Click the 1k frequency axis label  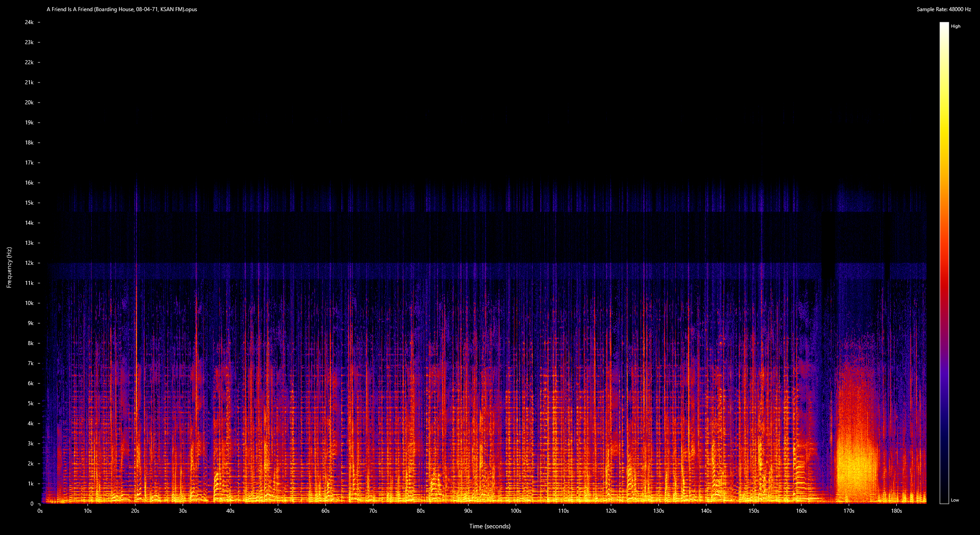pyautogui.click(x=30, y=484)
